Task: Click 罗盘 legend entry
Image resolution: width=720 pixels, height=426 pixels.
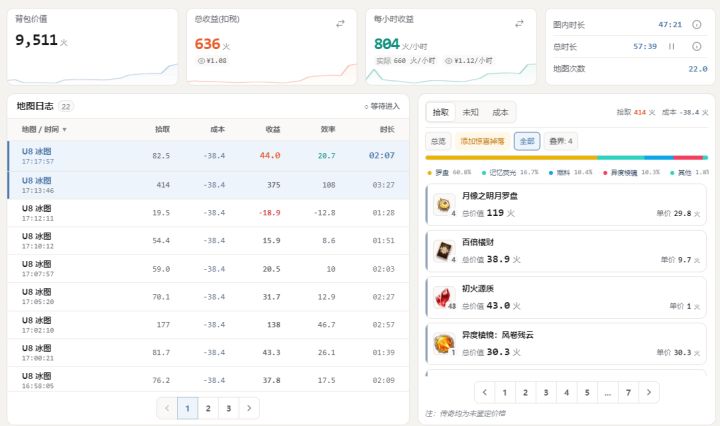Action: click(x=450, y=173)
